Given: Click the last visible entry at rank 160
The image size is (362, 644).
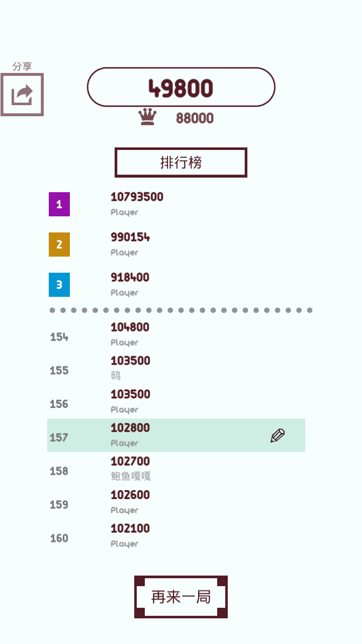Looking at the screenshot, I should tap(130, 534).
